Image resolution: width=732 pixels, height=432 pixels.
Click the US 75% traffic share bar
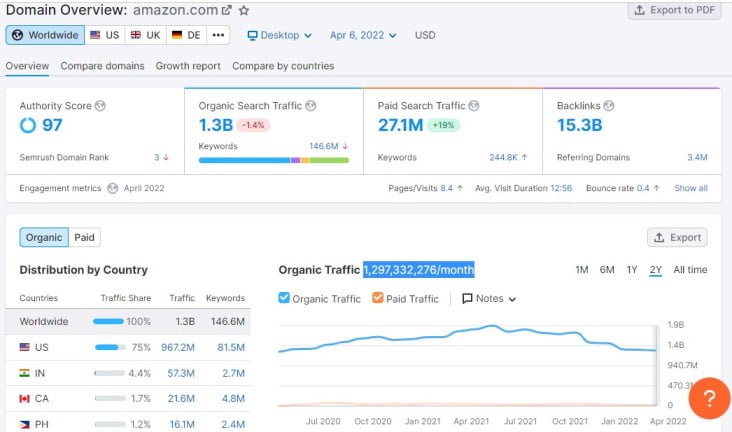(x=110, y=347)
